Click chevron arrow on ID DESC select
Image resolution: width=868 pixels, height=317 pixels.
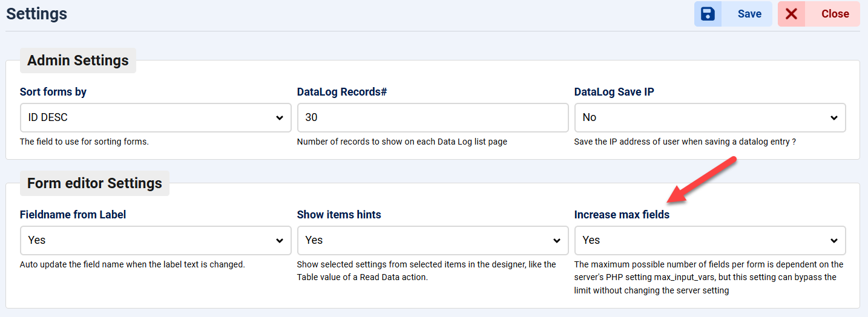click(280, 118)
